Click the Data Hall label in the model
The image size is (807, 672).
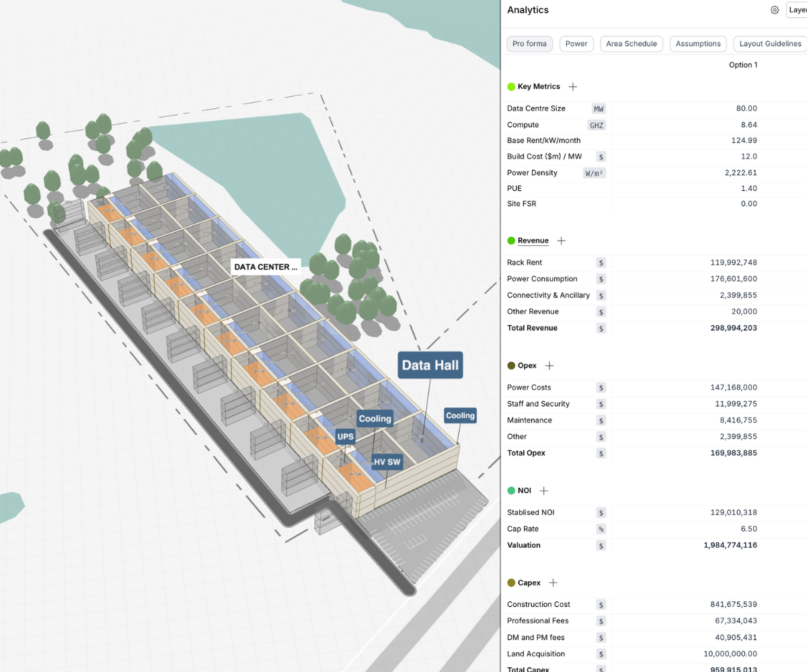point(430,366)
